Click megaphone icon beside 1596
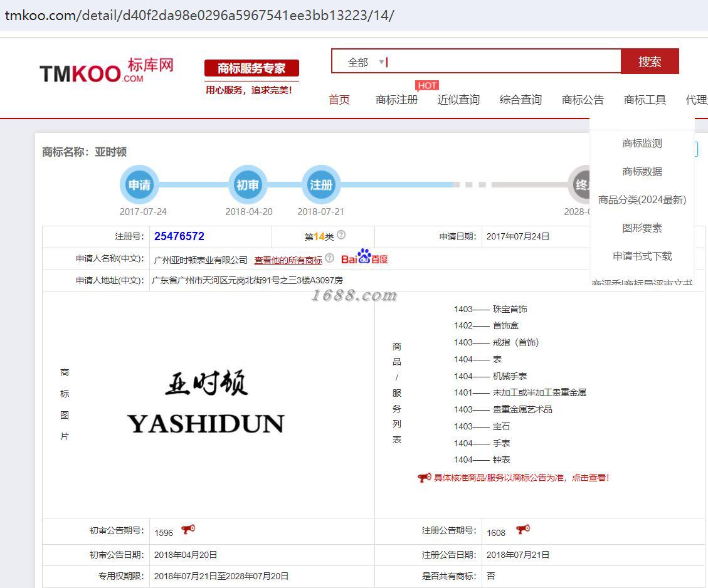This screenshot has width=708, height=588. (188, 529)
